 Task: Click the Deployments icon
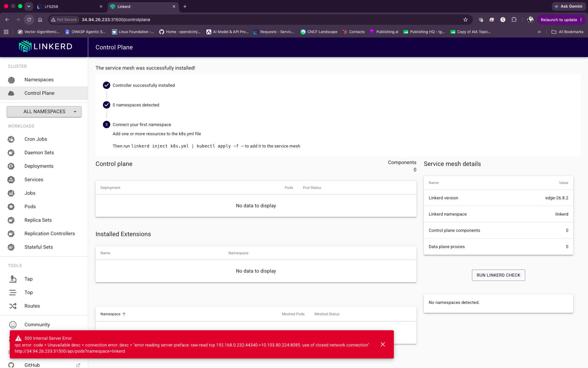pyautogui.click(x=11, y=166)
